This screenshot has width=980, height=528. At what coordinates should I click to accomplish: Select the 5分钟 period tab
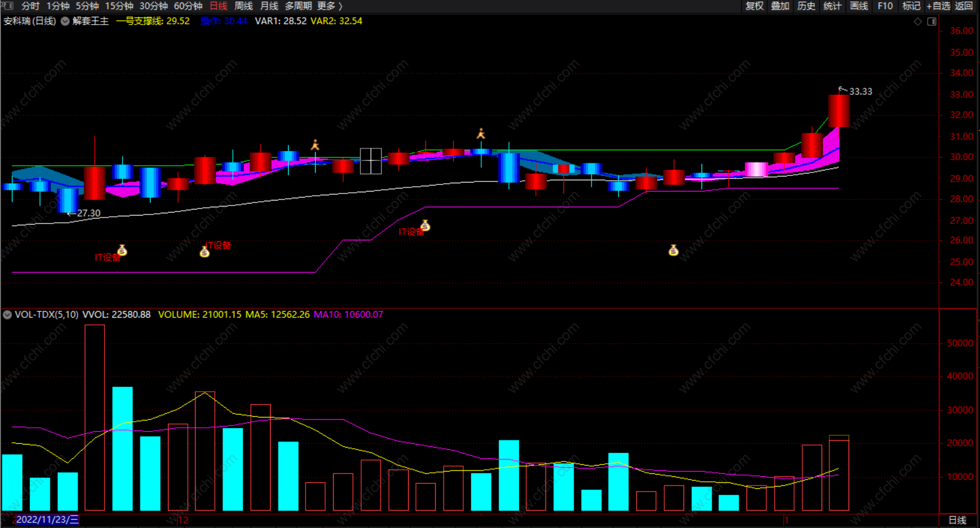pos(87,6)
